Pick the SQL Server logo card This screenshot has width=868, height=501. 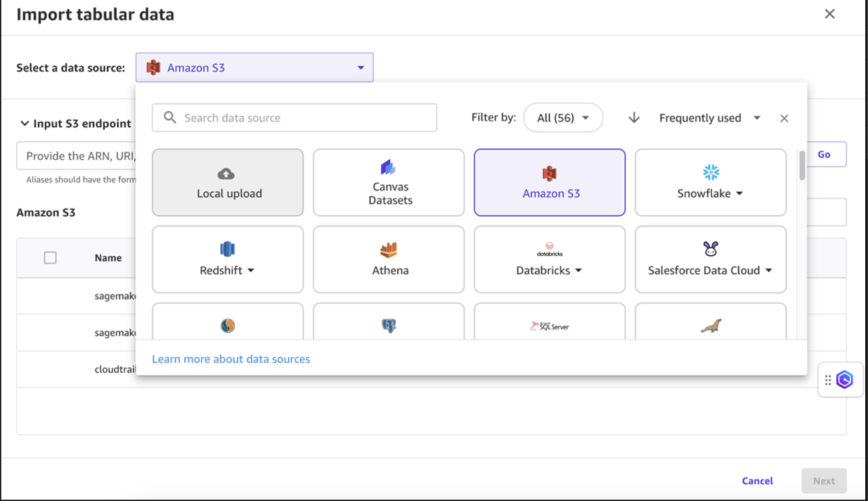pos(550,322)
